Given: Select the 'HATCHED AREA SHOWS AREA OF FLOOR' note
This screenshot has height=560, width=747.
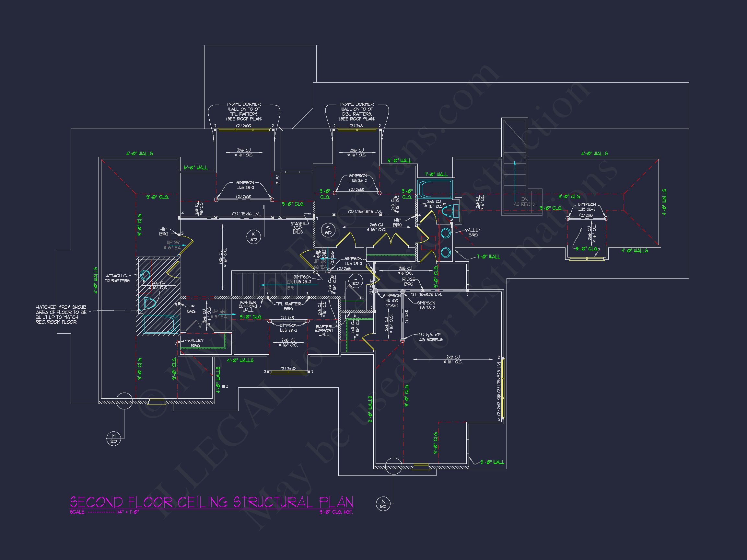Looking at the screenshot, I should point(61,314).
